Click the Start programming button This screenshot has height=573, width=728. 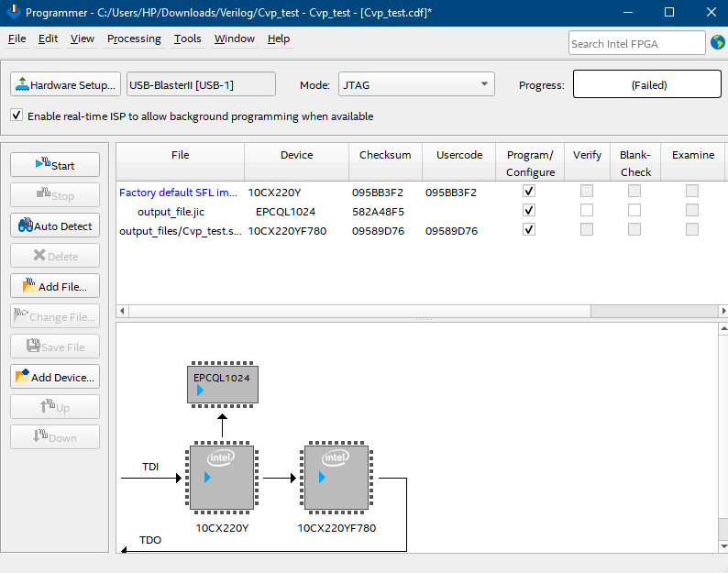[55, 165]
